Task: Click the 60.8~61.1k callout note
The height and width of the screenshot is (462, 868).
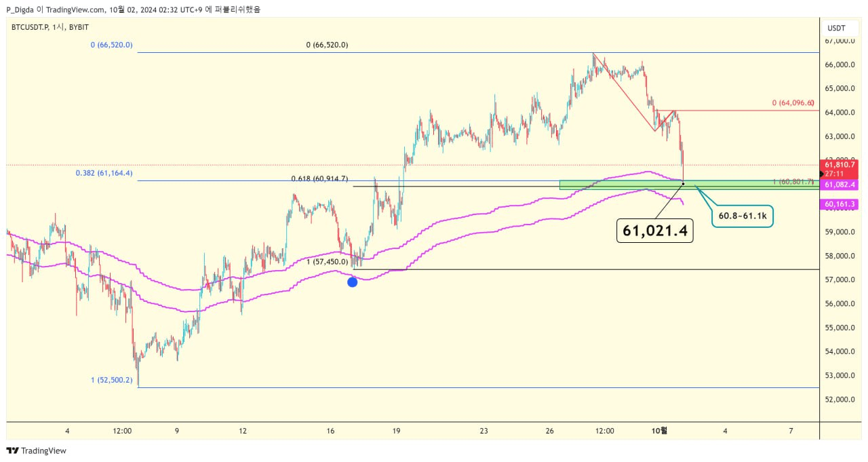Action: pos(742,216)
